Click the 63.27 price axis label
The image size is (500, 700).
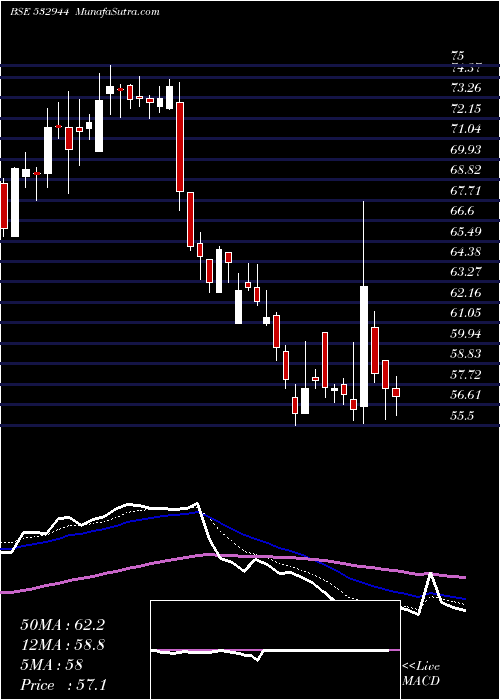466,272
